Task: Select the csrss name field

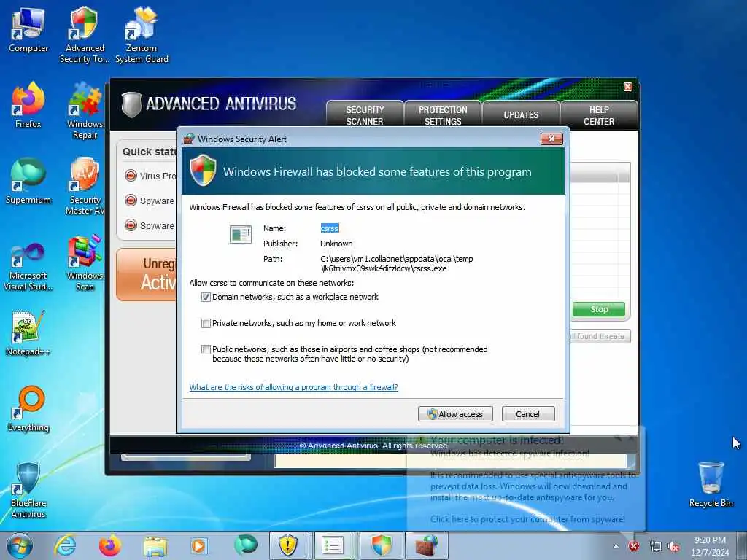Action: pos(330,228)
